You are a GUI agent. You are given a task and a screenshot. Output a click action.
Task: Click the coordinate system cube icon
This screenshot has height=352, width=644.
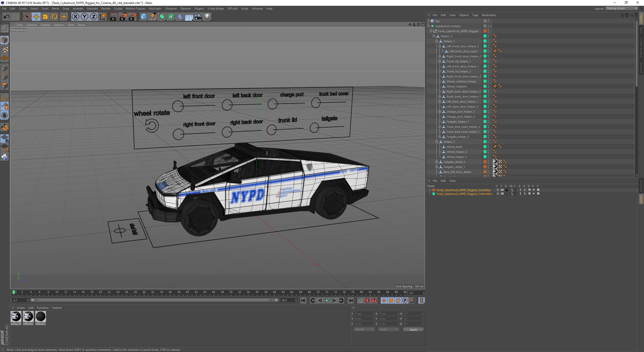[103, 17]
